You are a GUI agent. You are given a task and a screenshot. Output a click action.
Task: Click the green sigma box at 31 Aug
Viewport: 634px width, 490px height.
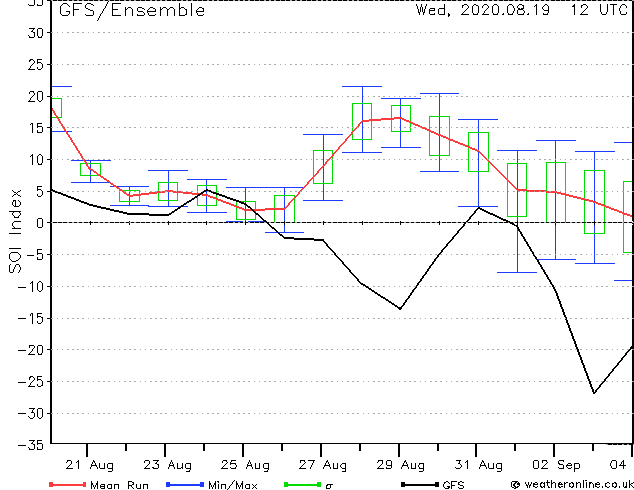[478, 152]
